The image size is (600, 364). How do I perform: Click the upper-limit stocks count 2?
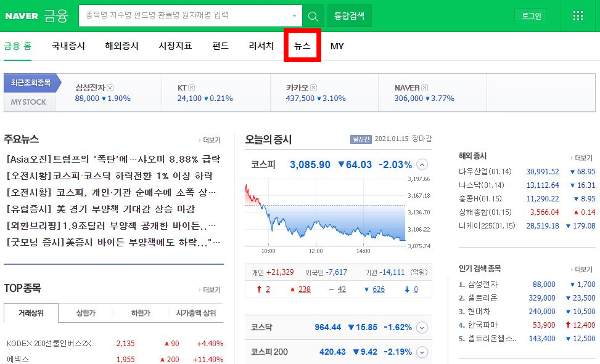[268, 289]
